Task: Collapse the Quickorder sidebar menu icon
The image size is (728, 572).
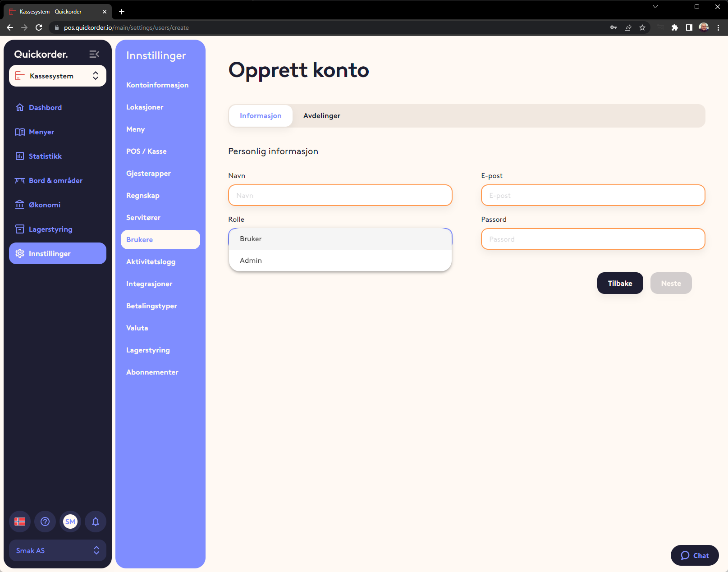Action: [94, 54]
